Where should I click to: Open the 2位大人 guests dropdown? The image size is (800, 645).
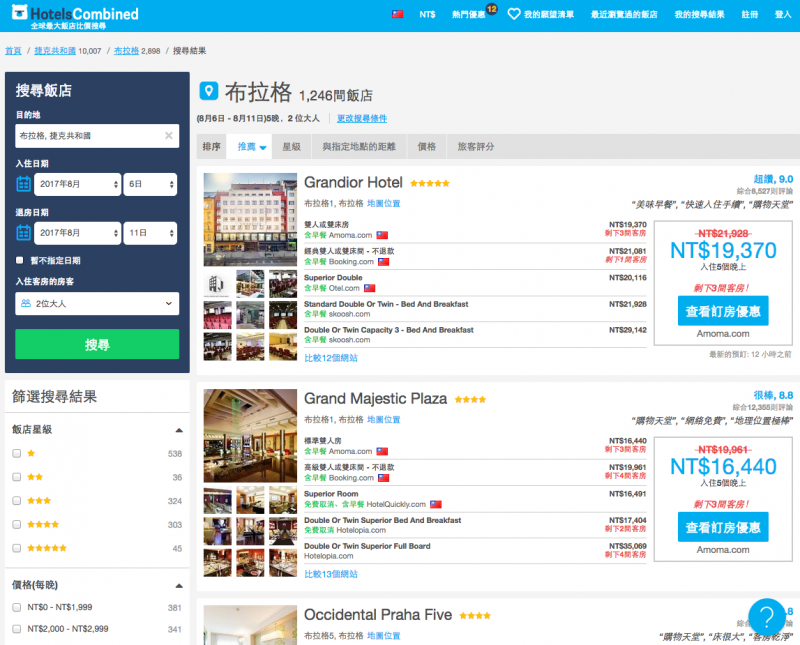(x=97, y=304)
